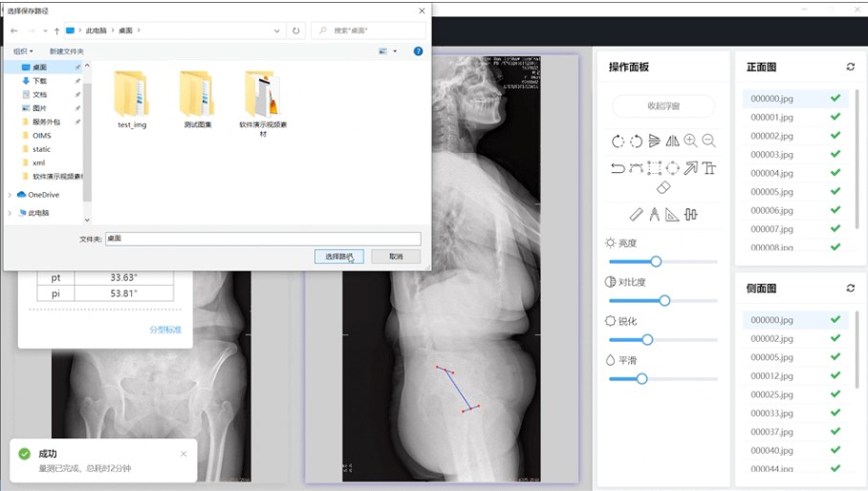Select the rectangle selection tool
The image size is (868, 491).
click(654, 167)
